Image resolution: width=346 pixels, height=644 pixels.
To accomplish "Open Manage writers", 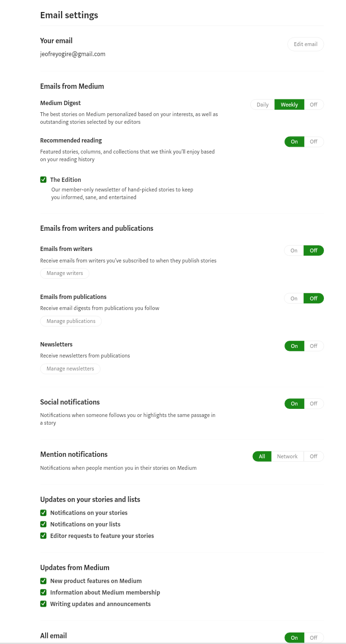I will click(x=65, y=273).
